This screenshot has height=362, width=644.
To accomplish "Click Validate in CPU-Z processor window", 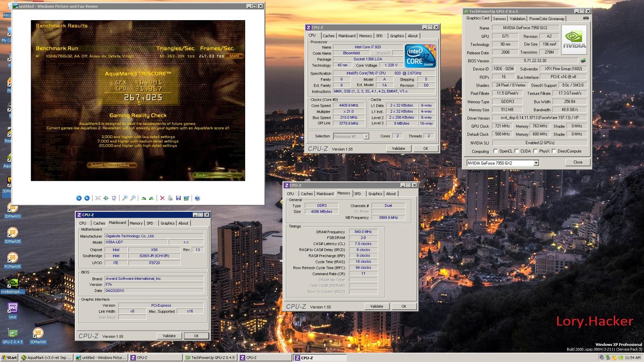I will click(398, 149).
